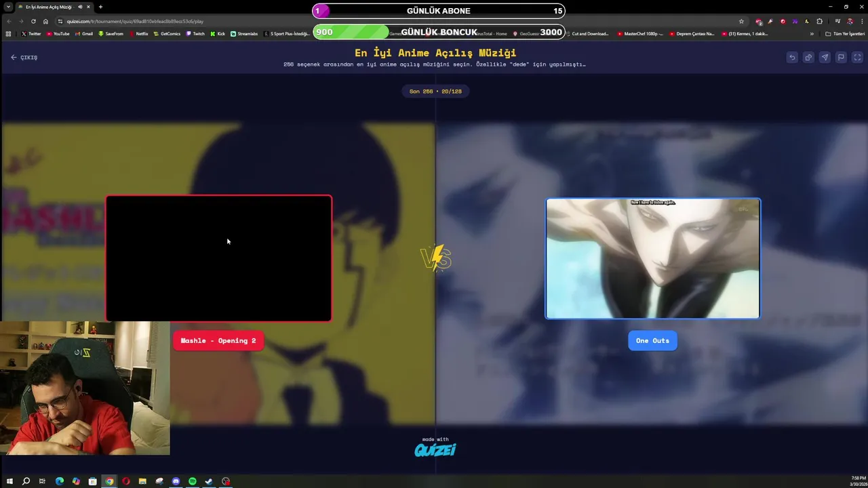
Task: Launch Microsoft Edge from taskbar
Action: pyautogui.click(x=60, y=481)
